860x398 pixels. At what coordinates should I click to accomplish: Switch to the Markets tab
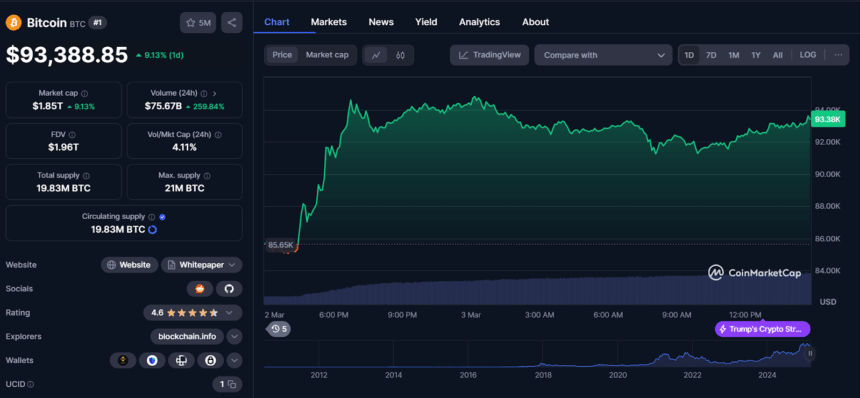click(x=329, y=22)
